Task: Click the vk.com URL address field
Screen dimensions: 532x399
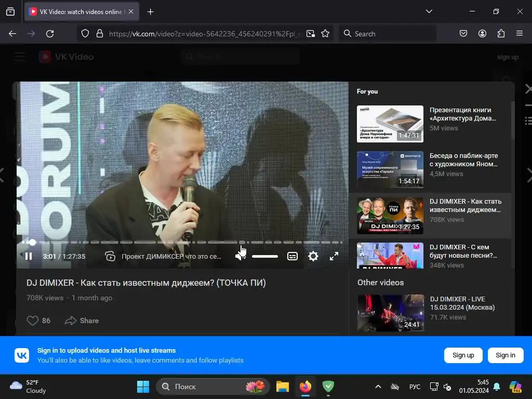Action: 205,34
